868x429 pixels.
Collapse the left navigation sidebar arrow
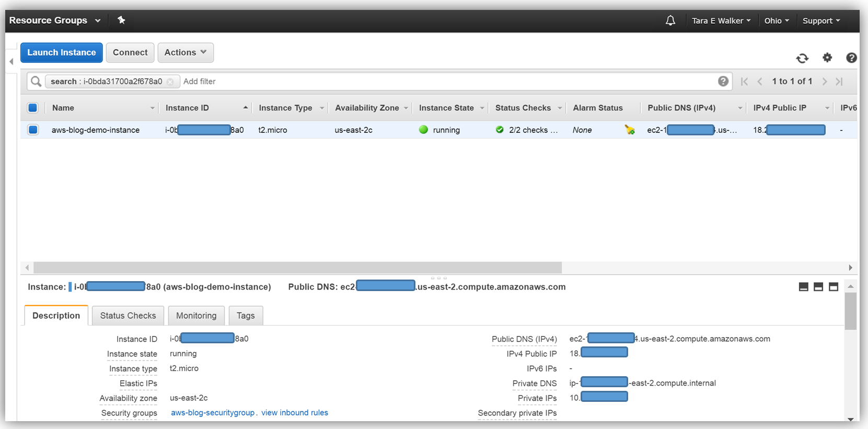click(x=11, y=62)
